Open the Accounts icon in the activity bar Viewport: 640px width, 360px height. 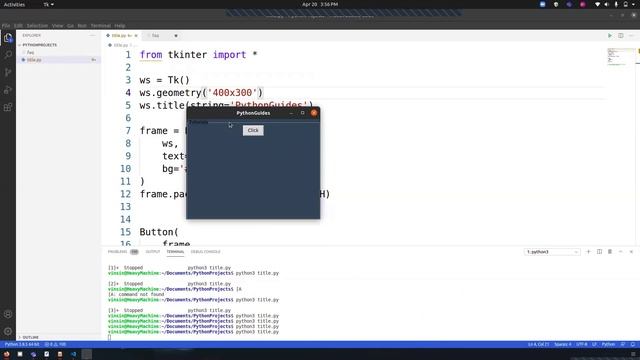8,314
